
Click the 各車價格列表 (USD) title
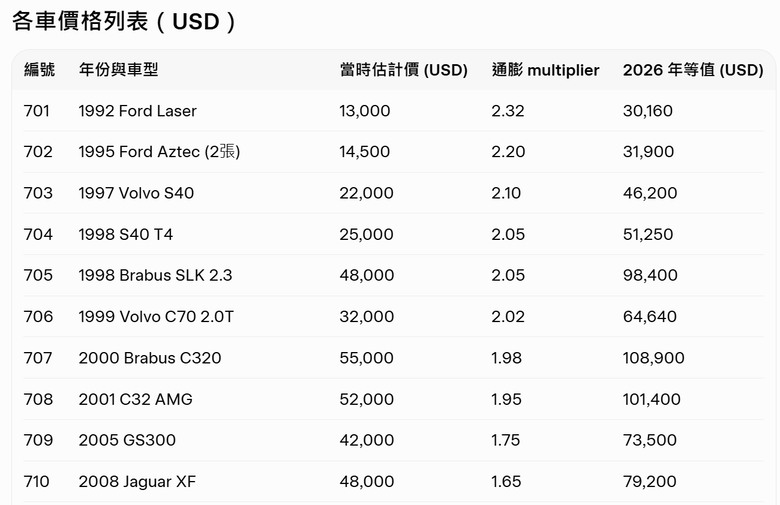point(125,21)
